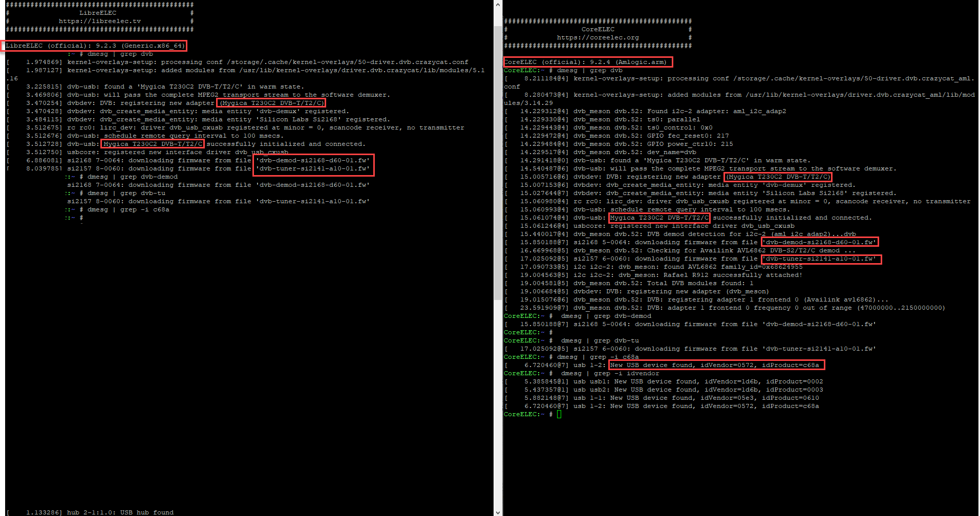The height and width of the screenshot is (516, 980).
Task: Click red-boxed dvb-tuner-si2141 firmware name in CoreELEC terminal
Action: [821, 259]
